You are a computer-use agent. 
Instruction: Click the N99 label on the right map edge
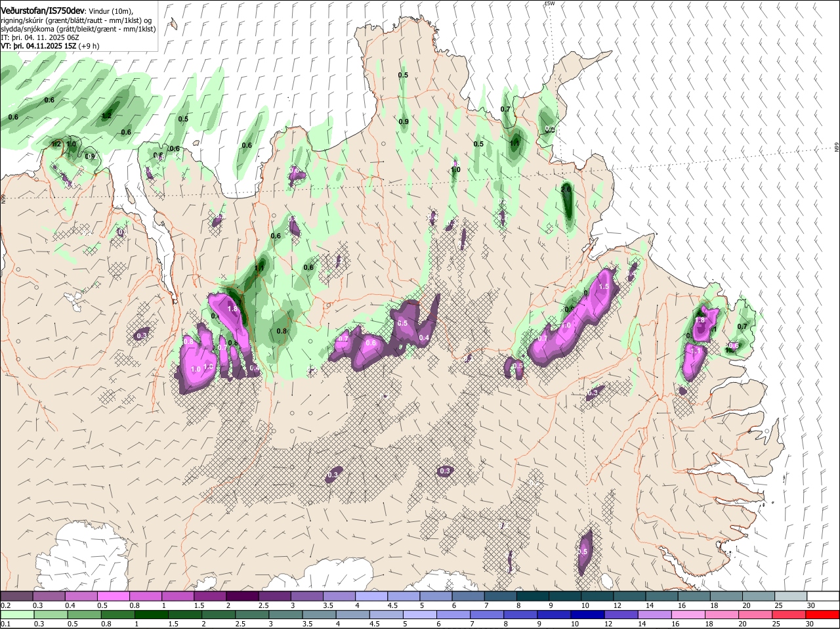coord(837,148)
